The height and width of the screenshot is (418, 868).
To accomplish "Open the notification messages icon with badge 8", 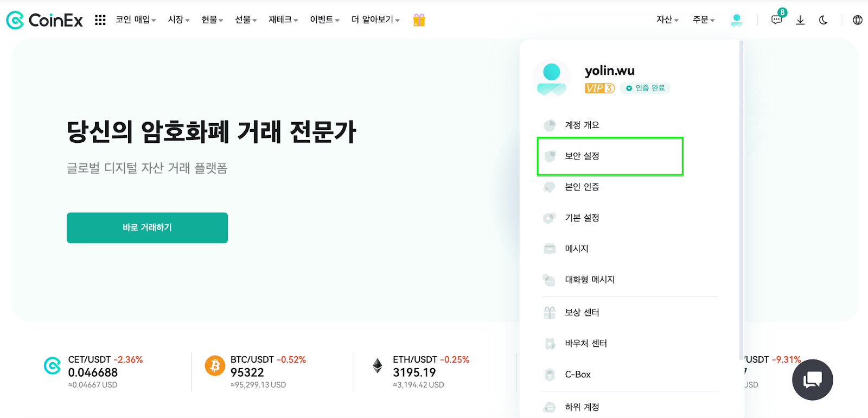I will 776,20.
